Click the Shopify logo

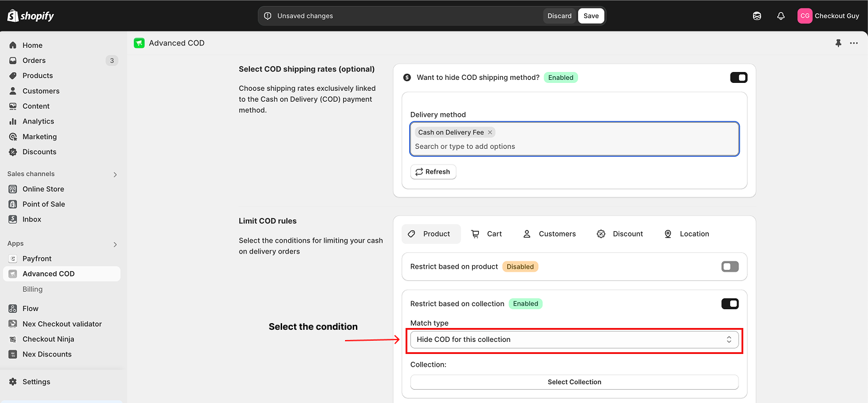pyautogui.click(x=30, y=16)
